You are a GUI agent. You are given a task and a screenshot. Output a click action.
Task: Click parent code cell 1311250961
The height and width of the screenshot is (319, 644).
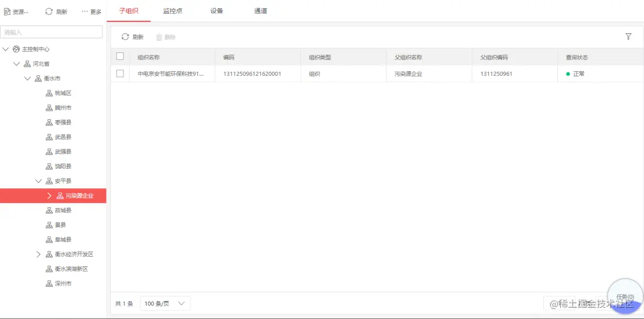click(x=496, y=74)
